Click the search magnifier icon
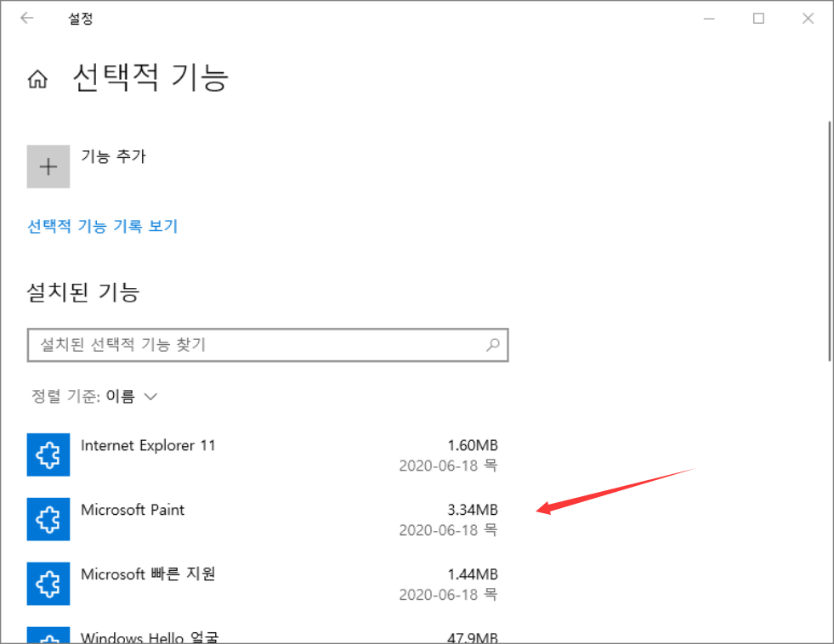 click(x=493, y=345)
